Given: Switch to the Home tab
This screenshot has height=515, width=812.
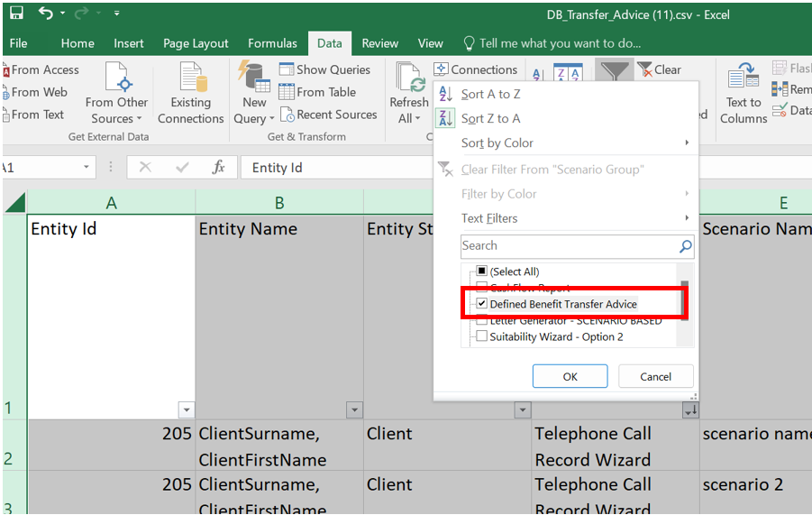Looking at the screenshot, I should [x=78, y=43].
